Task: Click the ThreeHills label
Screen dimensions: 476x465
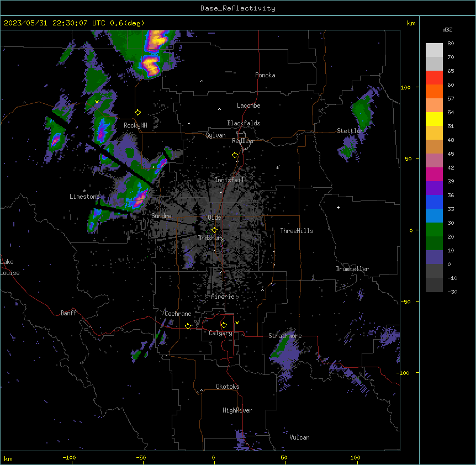Action: 297,231
